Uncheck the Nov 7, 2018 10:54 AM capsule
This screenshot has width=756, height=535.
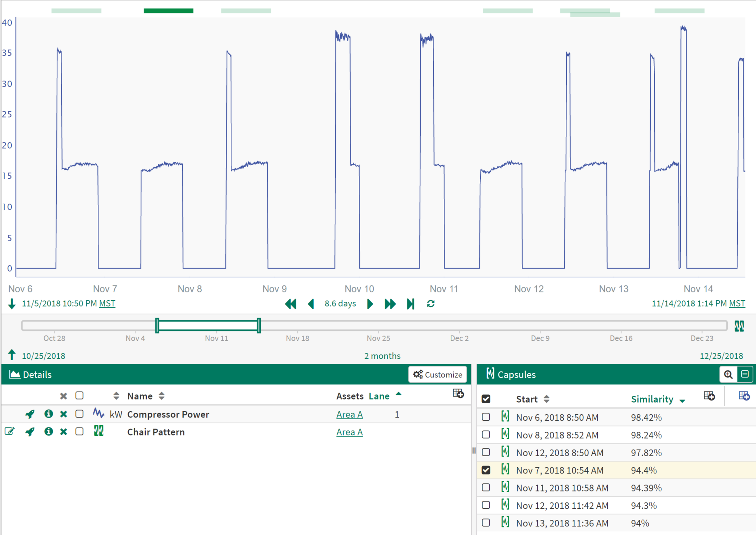486,470
